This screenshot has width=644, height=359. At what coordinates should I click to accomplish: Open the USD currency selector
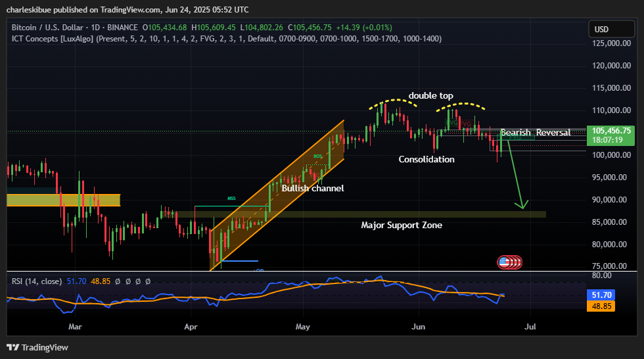coord(611,29)
